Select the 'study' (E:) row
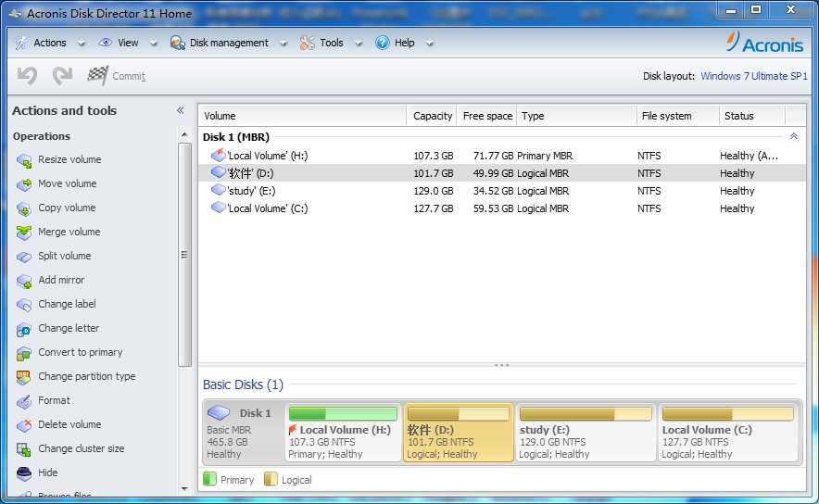 click(x=502, y=191)
